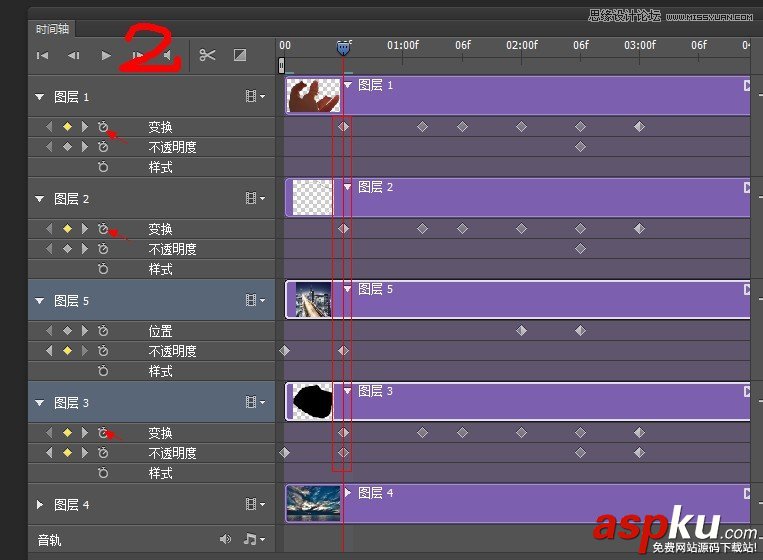Expand 图层 4 track
The height and width of the screenshot is (560, 763).
coord(40,505)
